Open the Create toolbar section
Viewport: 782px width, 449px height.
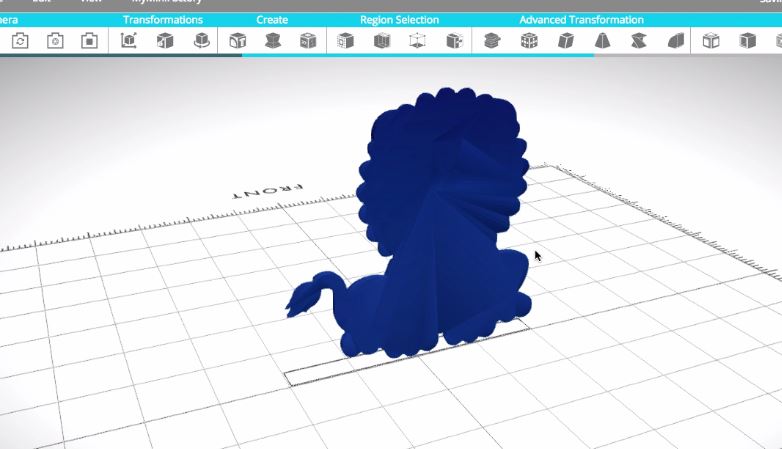[x=272, y=20]
